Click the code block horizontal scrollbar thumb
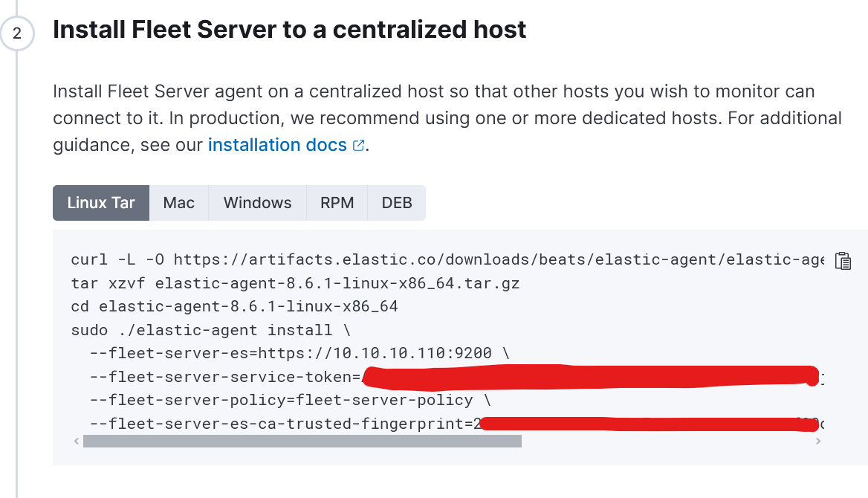 pos(302,442)
